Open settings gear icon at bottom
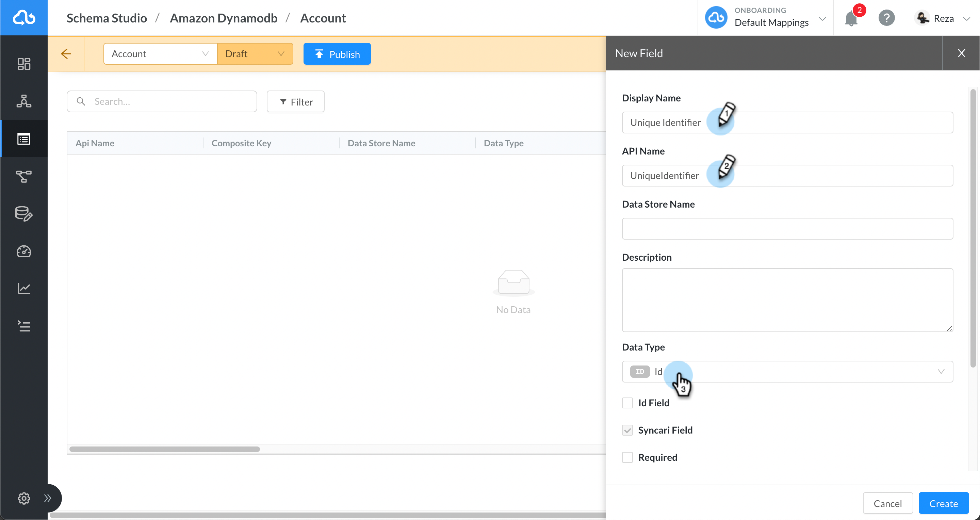 point(23,498)
